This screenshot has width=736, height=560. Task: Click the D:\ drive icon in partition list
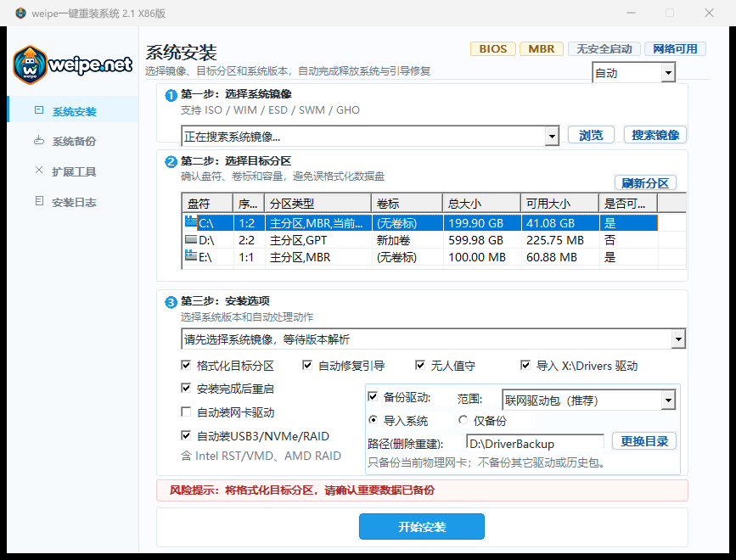(x=190, y=239)
